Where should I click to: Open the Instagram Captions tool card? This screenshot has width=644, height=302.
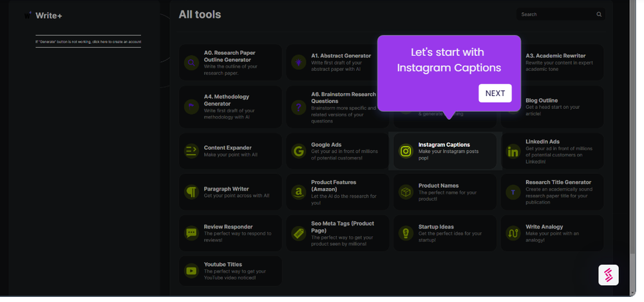(x=445, y=151)
